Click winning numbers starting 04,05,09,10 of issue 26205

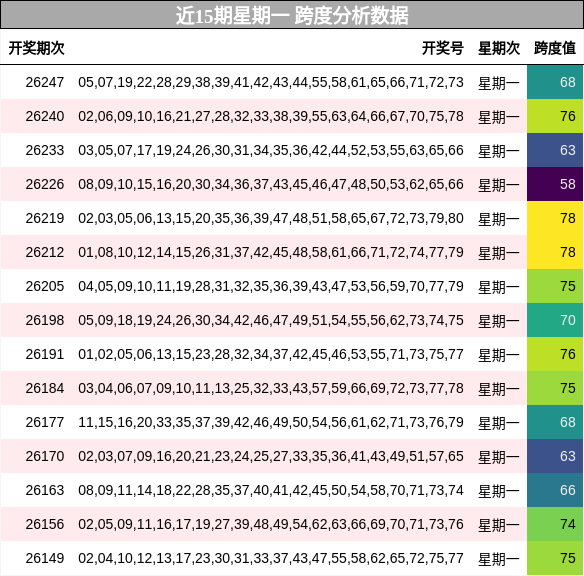click(271, 286)
